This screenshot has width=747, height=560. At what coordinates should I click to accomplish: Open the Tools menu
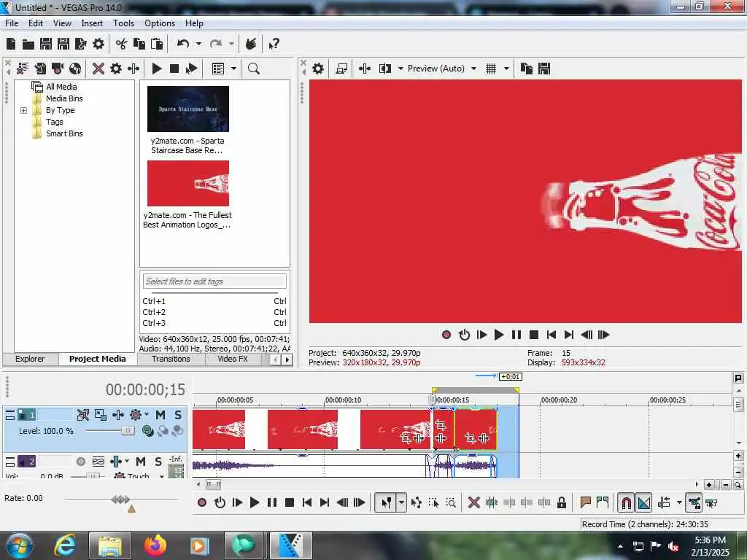pos(123,23)
